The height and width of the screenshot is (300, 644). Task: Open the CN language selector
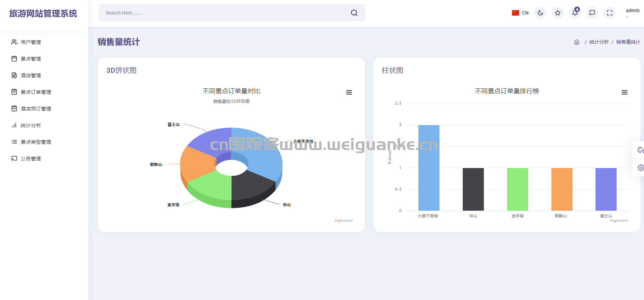[x=520, y=13]
